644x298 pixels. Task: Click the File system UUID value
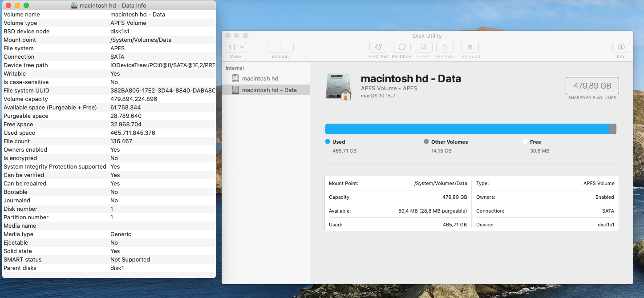point(163,91)
